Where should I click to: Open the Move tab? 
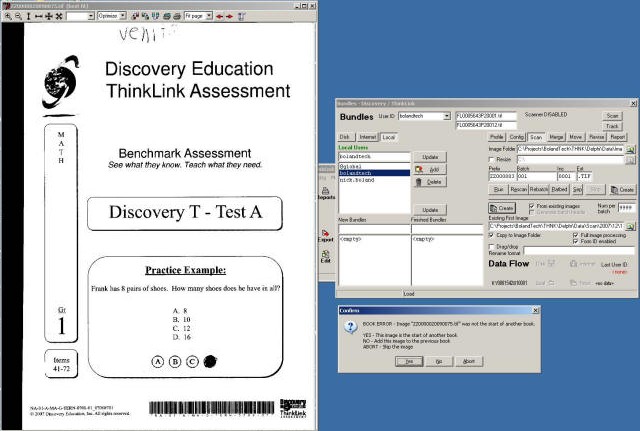click(576, 137)
